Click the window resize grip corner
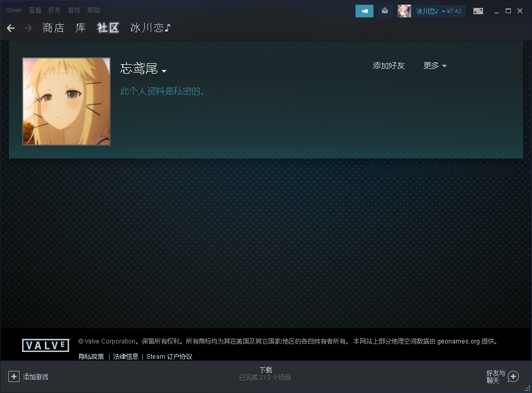 pos(528,389)
